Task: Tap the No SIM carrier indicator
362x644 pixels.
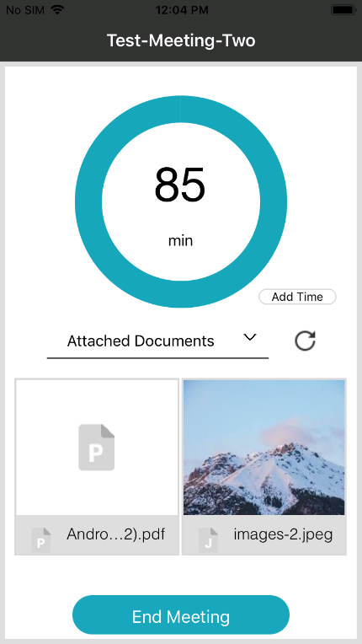Action: pos(25,10)
